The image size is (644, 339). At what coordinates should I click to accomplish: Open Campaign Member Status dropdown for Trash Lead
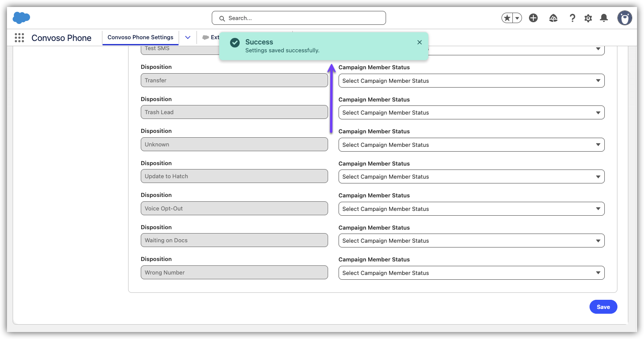pos(471,112)
